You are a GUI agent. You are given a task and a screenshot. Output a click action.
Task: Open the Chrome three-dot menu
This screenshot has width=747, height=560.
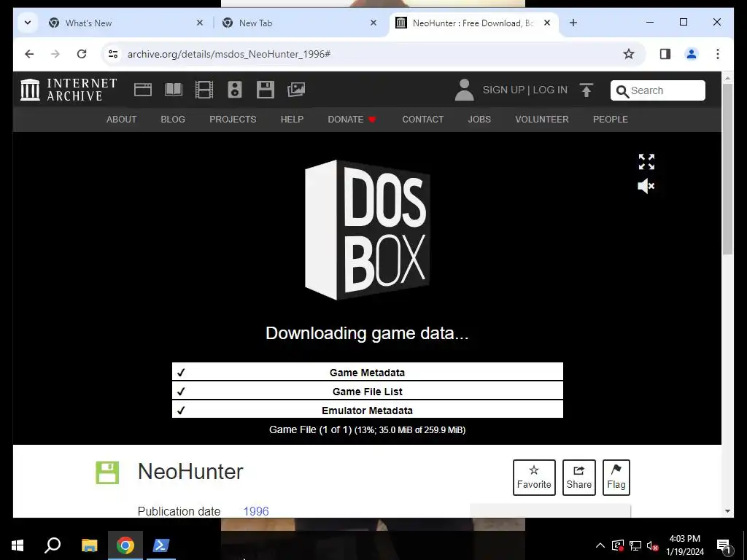pyautogui.click(x=718, y=54)
